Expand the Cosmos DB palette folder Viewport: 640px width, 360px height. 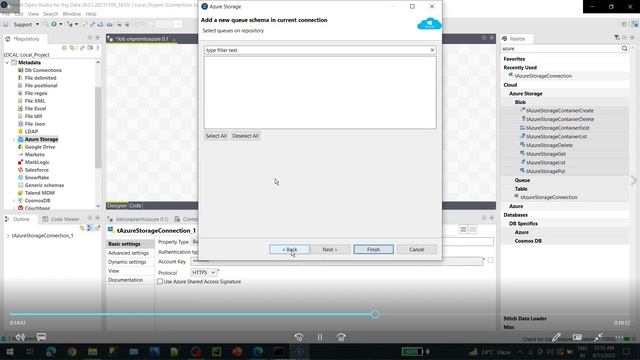528,241
